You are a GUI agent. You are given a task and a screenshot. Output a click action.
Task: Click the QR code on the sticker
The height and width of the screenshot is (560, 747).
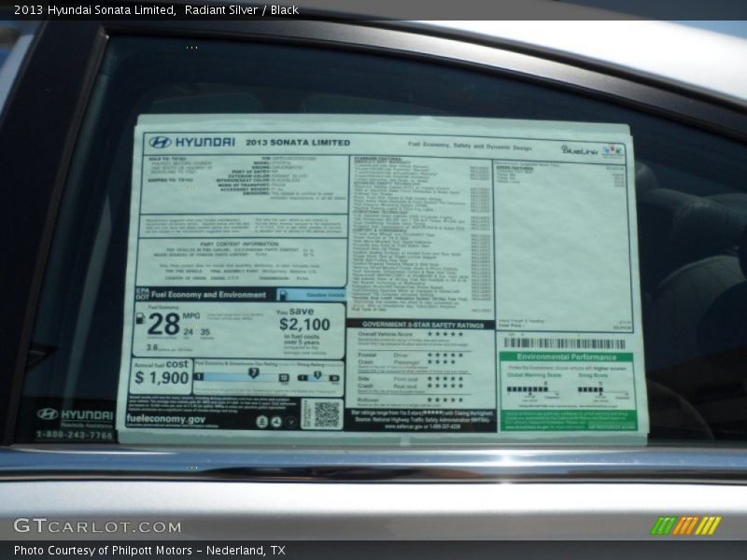coord(326,414)
